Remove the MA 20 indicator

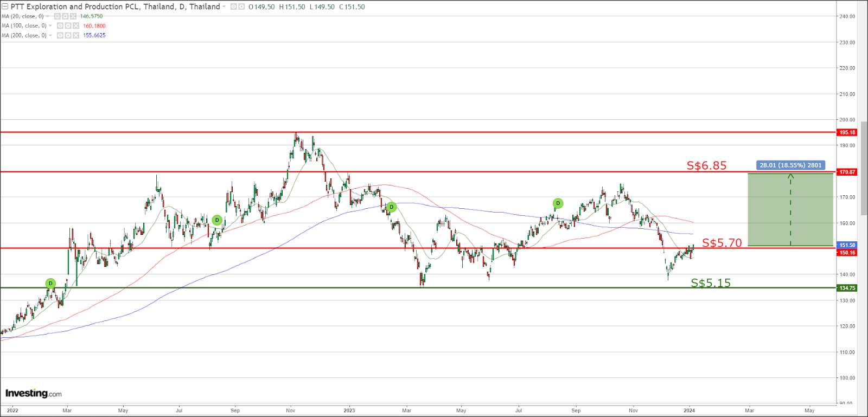73,16
